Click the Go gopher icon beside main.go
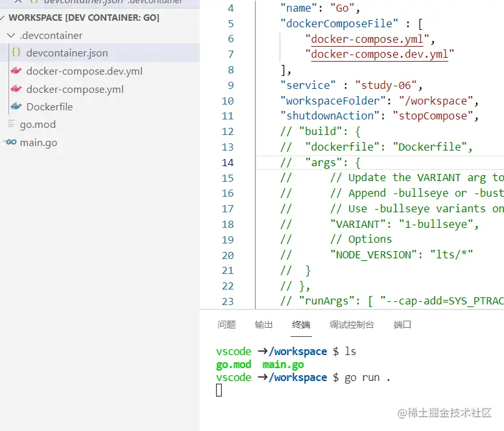Image resolution: width=504 pixels, height=431 pixels. pos(10,142)
